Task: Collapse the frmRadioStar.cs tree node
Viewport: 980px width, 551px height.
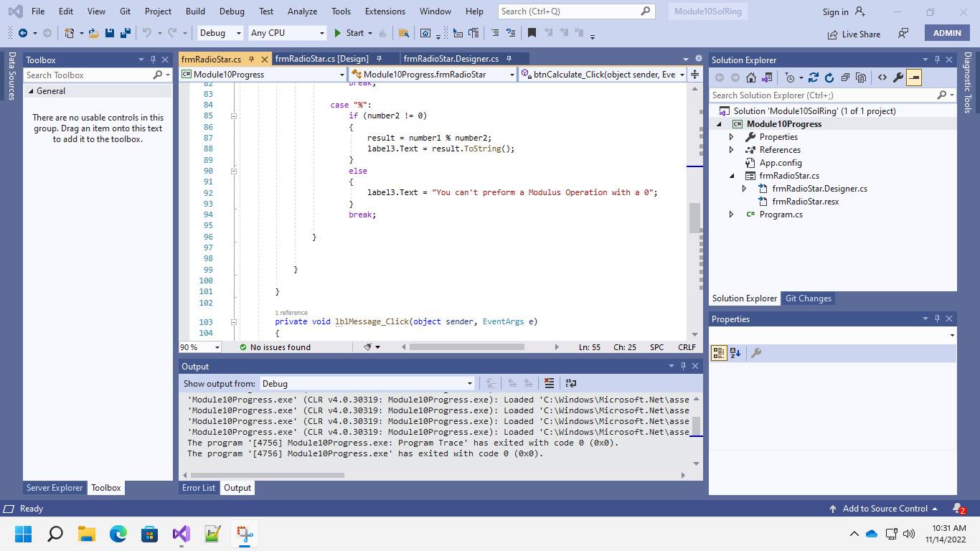Action: click(731, 176)
